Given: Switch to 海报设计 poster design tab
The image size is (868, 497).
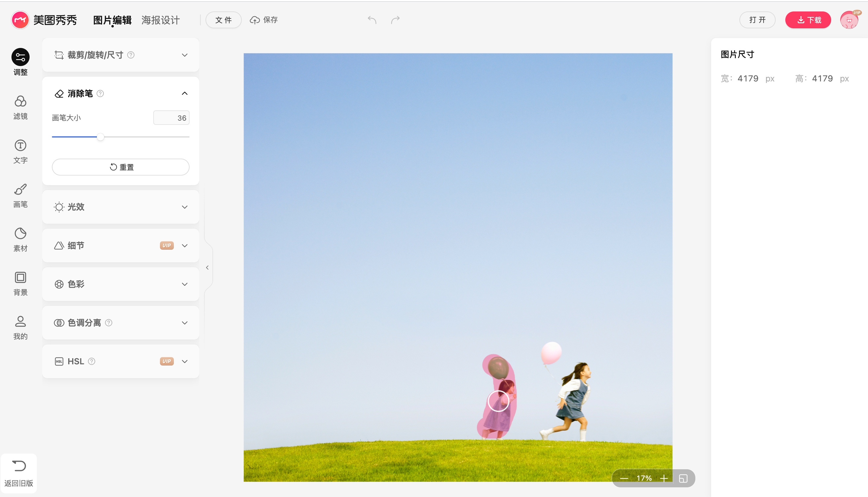Looking at the screenshot, I should click(161, 20).
